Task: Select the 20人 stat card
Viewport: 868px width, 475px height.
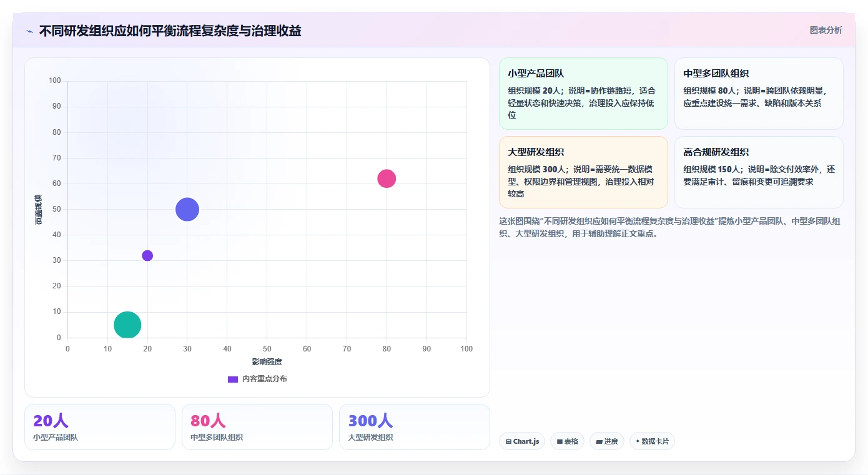Action: click(x=100, y=427)
